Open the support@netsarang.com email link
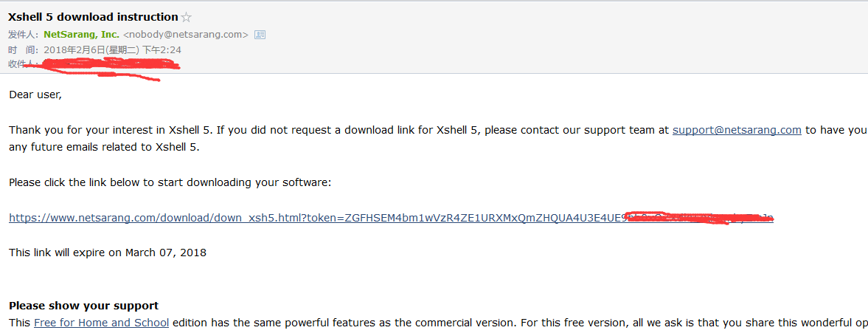Screen dimensions: 868x333 coord(737,131)
